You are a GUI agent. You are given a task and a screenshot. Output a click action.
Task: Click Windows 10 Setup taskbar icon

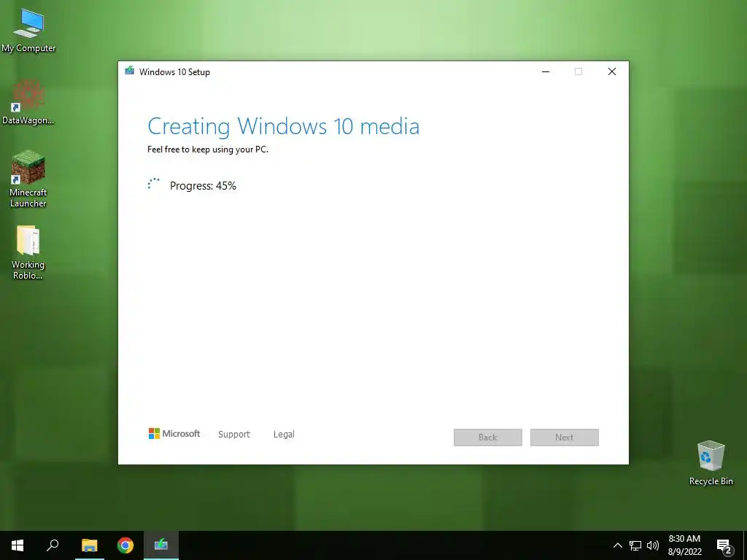coord(161,545)
